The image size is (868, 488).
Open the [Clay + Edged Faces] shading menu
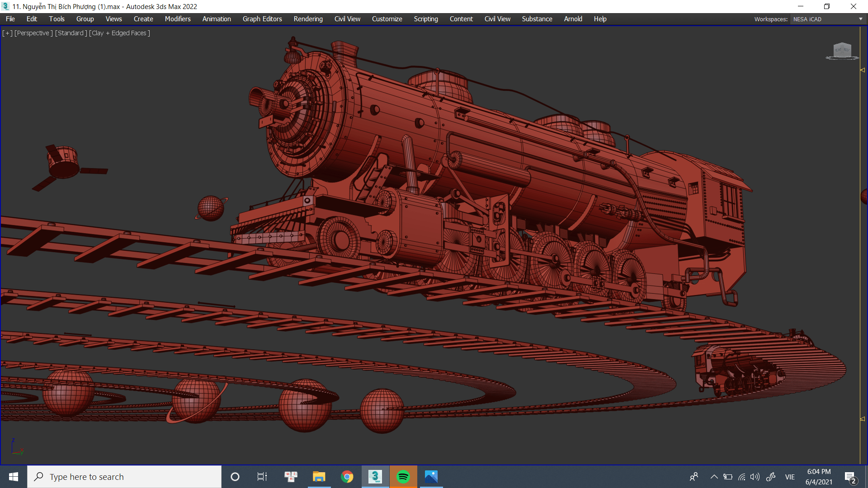click(119, 33)
